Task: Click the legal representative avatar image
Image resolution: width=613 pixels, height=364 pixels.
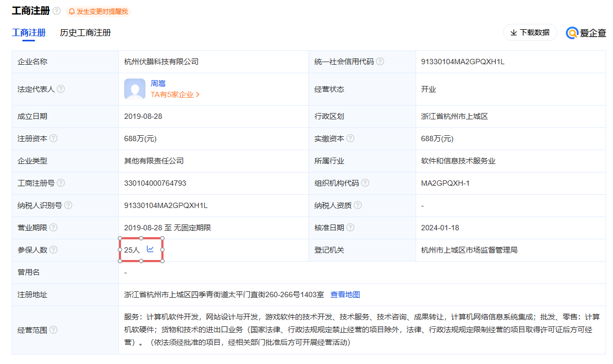Action: (x=134, y=89)
